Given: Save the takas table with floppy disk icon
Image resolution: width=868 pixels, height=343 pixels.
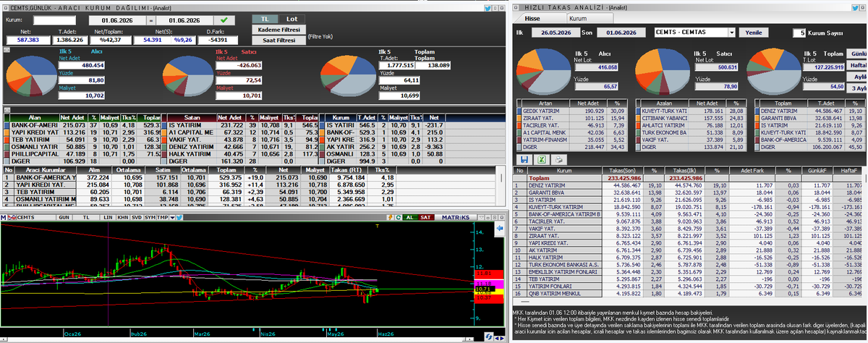Looking at the screenshot, I should [x=524, y=159].
